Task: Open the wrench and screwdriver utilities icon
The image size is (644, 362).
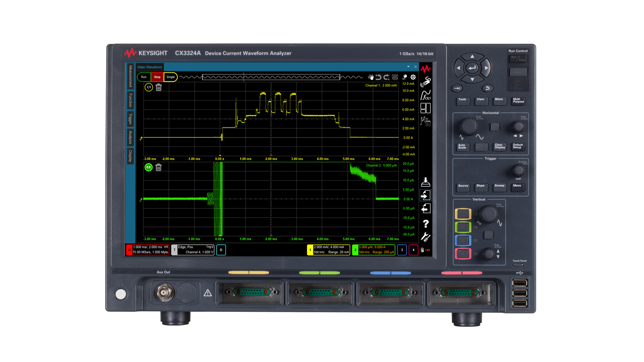Action: tap(425, 237)
